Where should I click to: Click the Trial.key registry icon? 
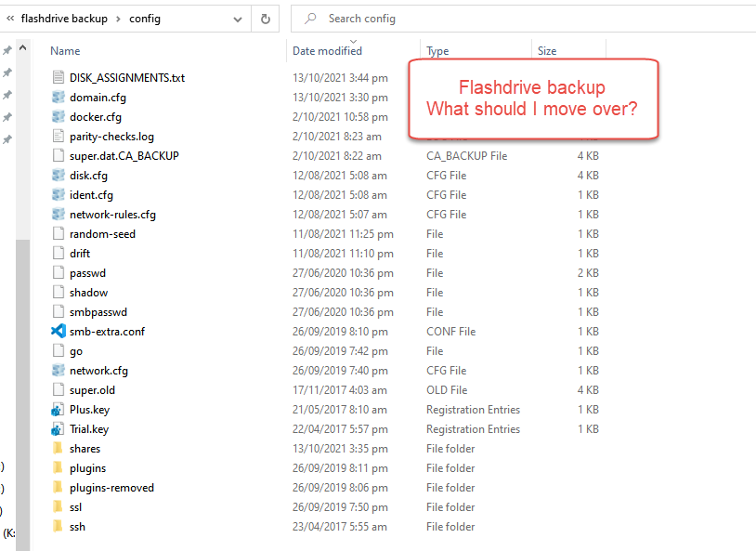tap(58, 429)
